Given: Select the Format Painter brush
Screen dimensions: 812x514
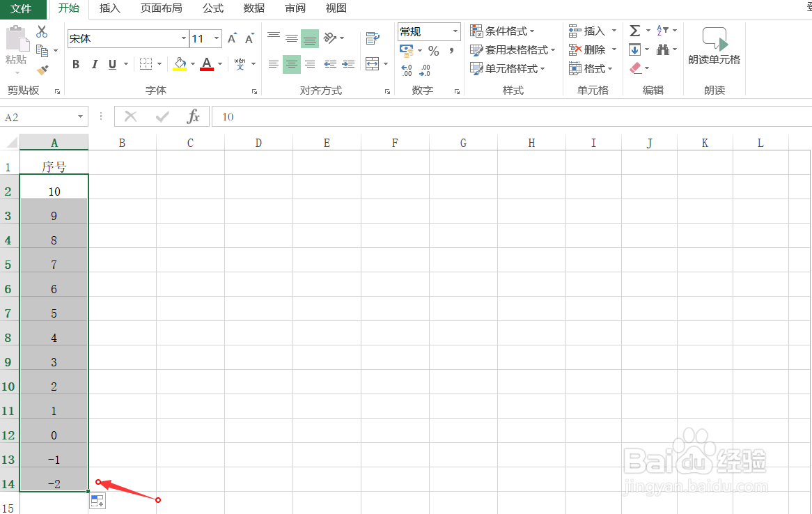Looking at the screenshot, I should tap(42, 70).
